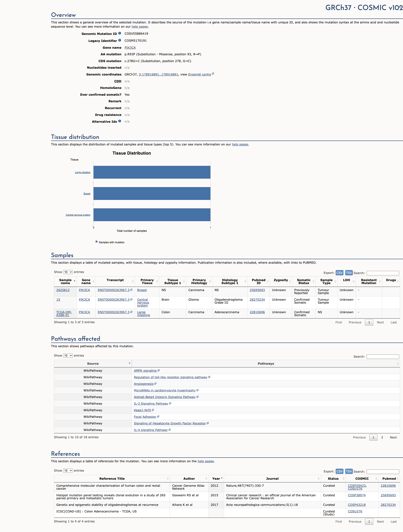The height and width of the screenshot is (532, 403).
Task: Open sample 15 link
Action: (x=58, y=299)
